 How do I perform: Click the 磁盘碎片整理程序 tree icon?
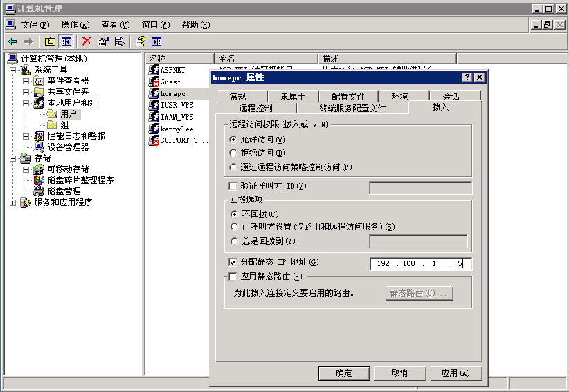[39, 180]
